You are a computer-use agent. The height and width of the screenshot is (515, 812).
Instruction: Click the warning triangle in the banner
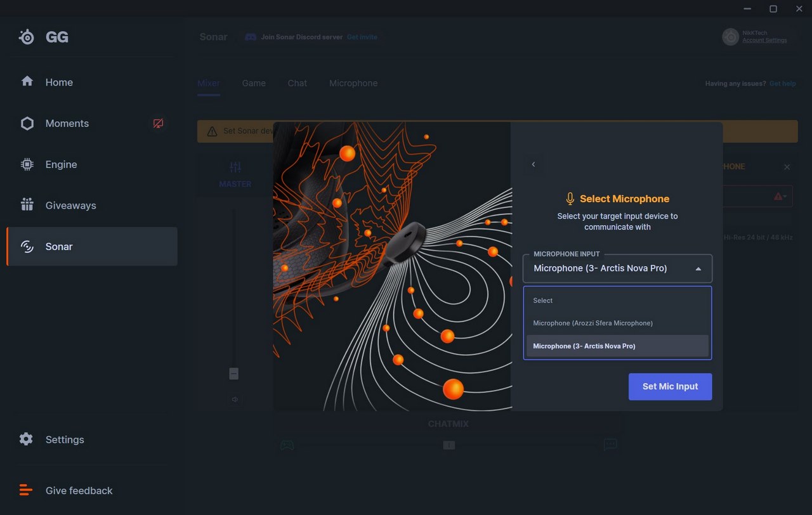[212, 131]
